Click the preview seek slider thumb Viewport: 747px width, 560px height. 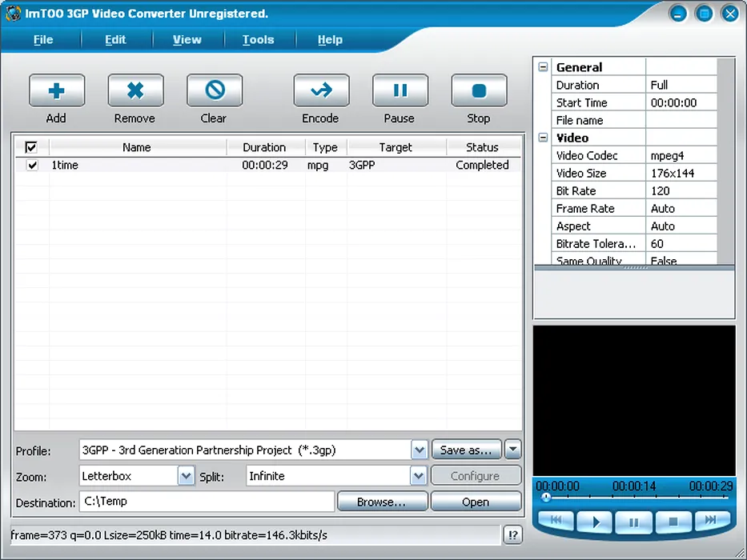pyautogui.click(x=546, y=497)
